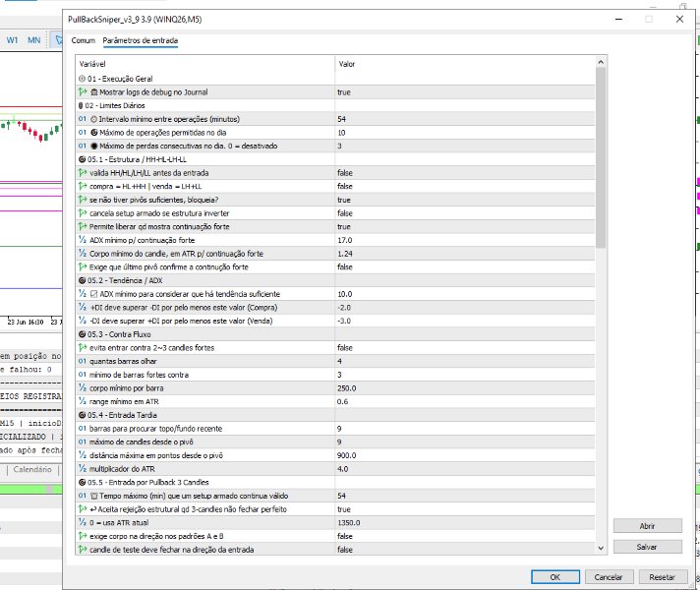This screenshot has width=700, height=590.
Task: Click the scroll-down arrow of parameter list
Action: pos(601,548)
